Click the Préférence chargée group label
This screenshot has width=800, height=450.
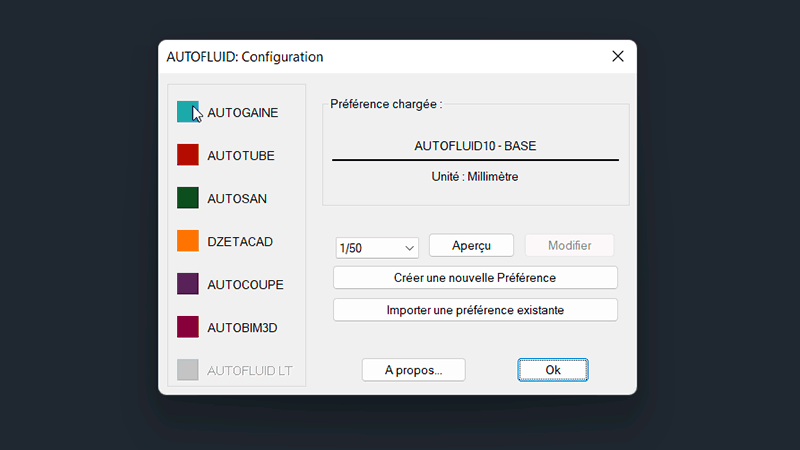(x=386, y=104)
